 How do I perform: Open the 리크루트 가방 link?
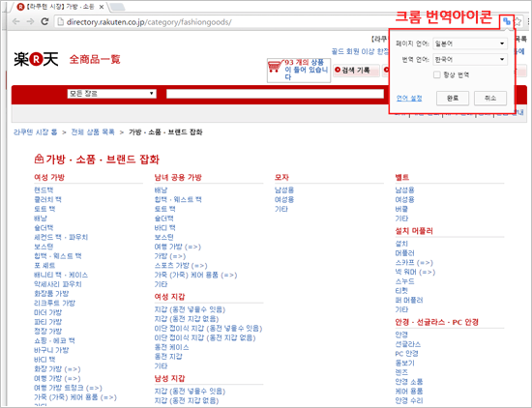(x=54, y=303)
